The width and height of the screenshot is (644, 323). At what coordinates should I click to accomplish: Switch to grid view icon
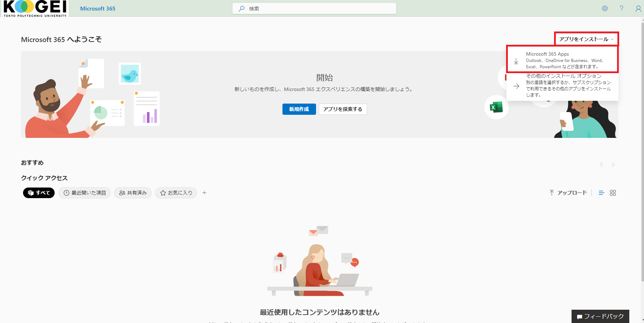coord(613,193)
